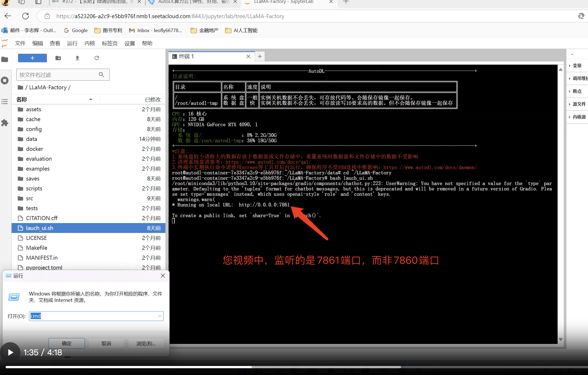Expand the 调用堆栈 debugger section
The width and height of the screenshot is (588, 375).
[577, 79]
